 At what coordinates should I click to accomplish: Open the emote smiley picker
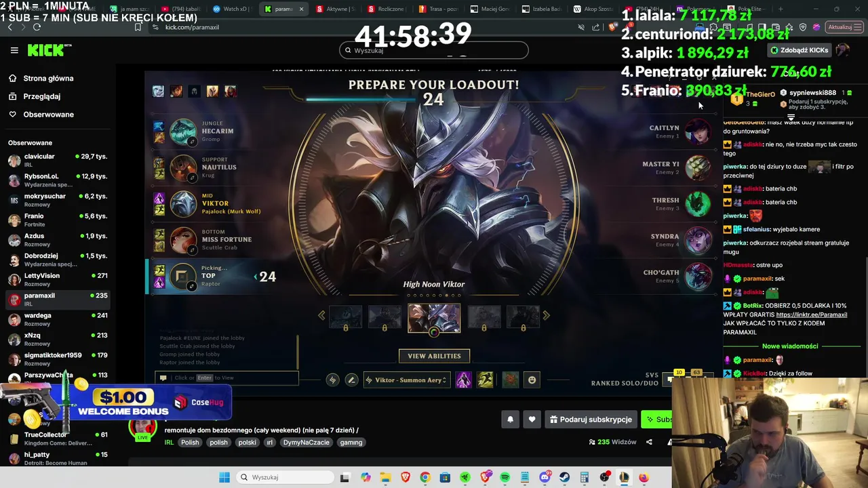point(532,380)
